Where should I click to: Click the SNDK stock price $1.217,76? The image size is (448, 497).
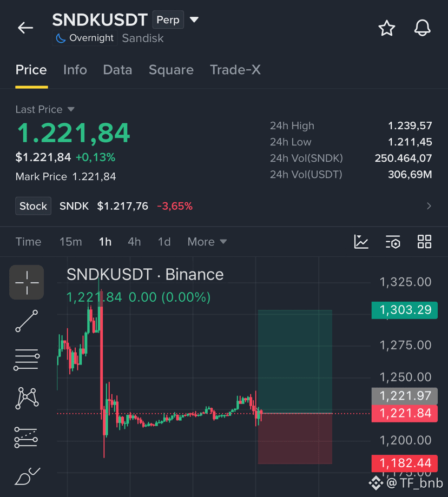click(x=122, y=206)
